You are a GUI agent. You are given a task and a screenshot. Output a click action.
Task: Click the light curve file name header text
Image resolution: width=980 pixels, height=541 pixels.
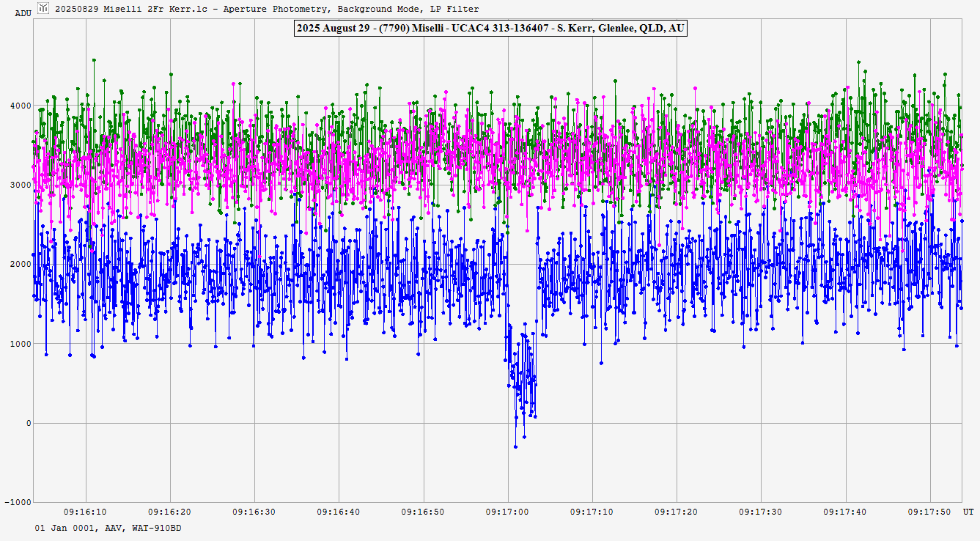pyautogui.click(x=267, y=9)
